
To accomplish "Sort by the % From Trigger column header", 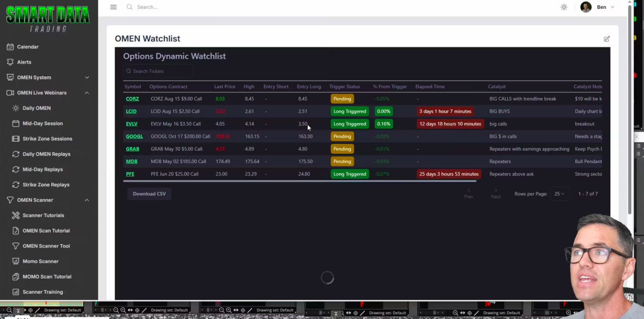I will pyautogui.click(x=390, y=87).
